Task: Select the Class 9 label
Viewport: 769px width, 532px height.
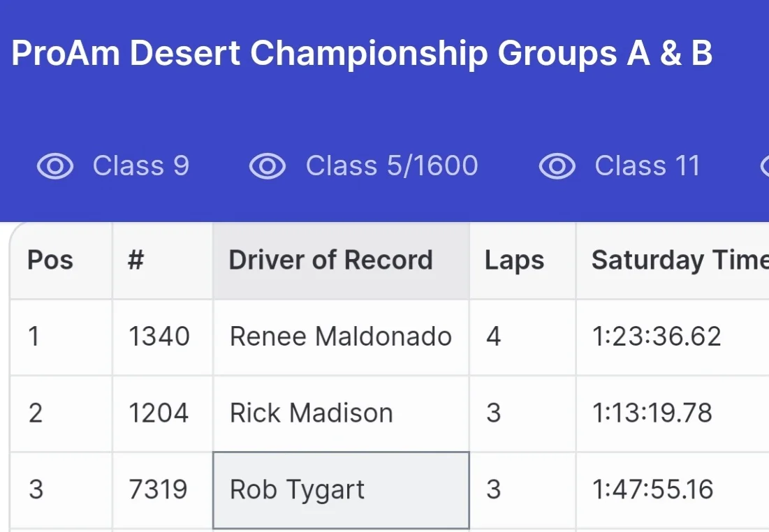Action: (x=140, y=166)
